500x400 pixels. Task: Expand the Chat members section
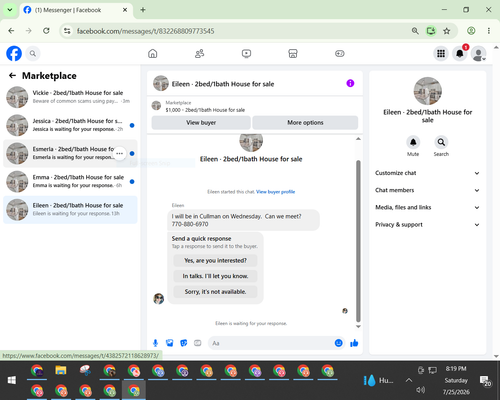pos(427,190)
